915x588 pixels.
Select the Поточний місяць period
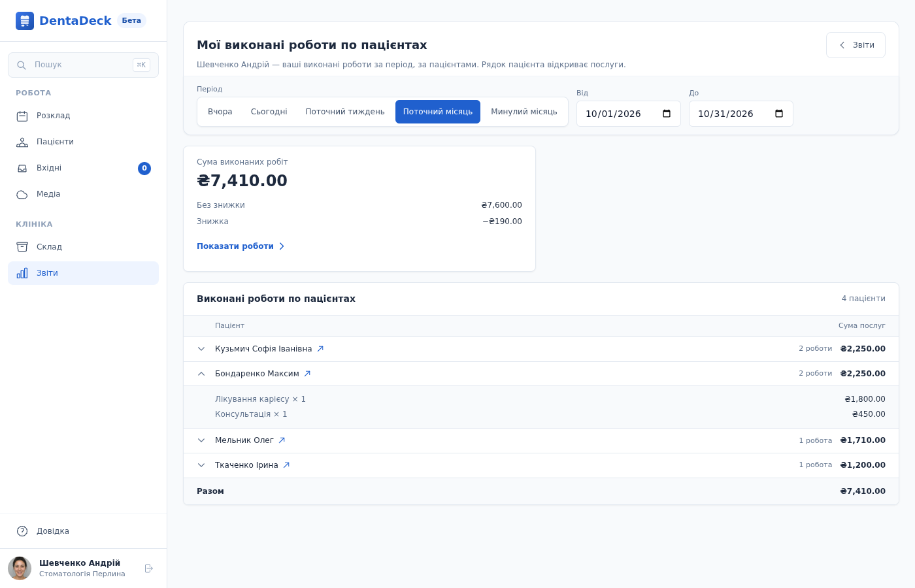pos(438,112)
